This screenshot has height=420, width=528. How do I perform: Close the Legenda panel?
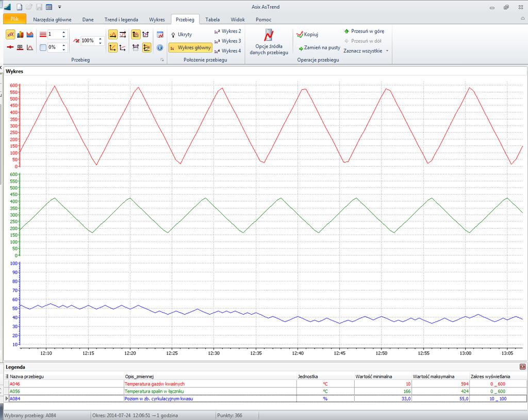(523, 367)
